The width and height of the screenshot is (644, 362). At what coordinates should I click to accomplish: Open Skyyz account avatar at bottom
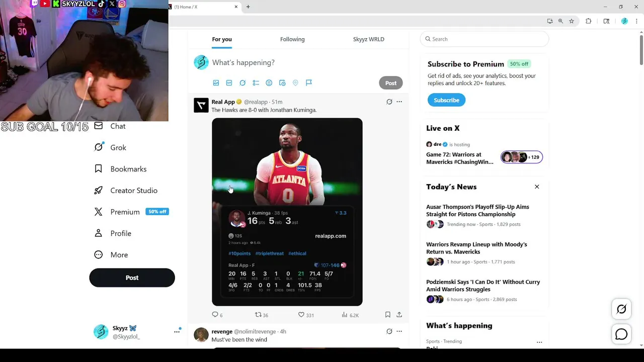[101, 332]
